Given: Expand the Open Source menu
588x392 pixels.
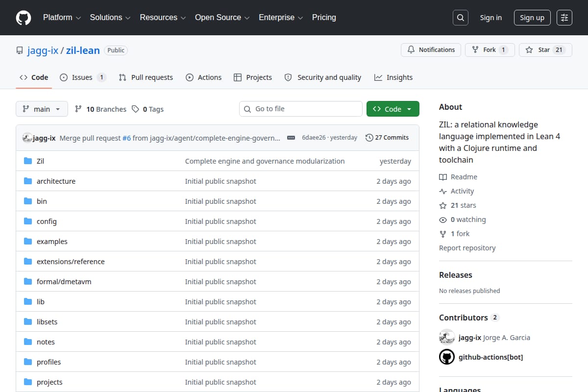Looking at the screenshot, I should point(222,18).
